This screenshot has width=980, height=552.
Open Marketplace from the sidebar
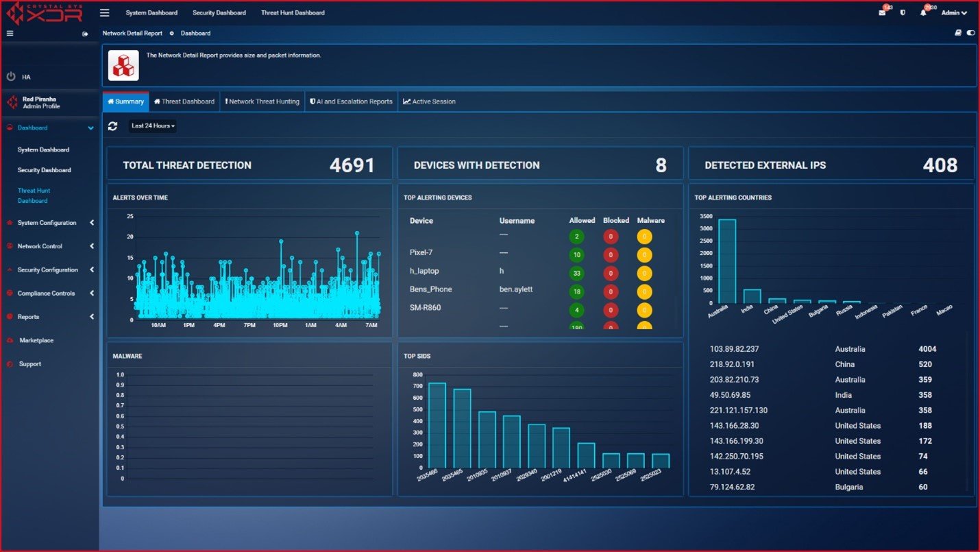click(x=36, y=340)
